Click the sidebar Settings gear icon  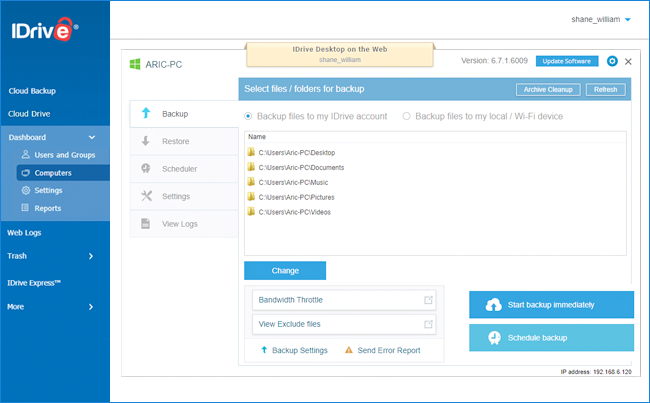[x=26, y=190]
